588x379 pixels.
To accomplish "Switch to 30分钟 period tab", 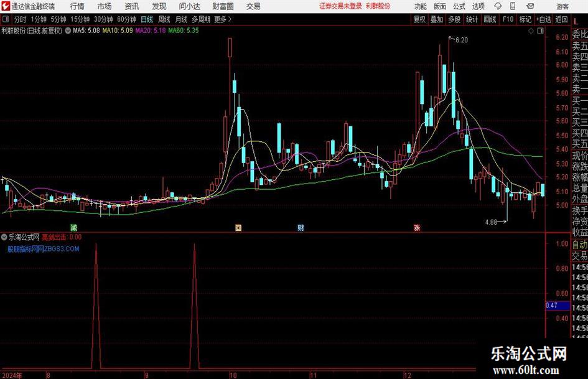I will click(103, 19).
